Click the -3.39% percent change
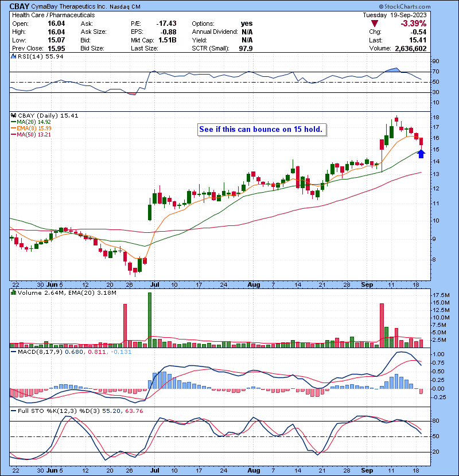Viewport: 459px width, 476px height. coord(414,24)
